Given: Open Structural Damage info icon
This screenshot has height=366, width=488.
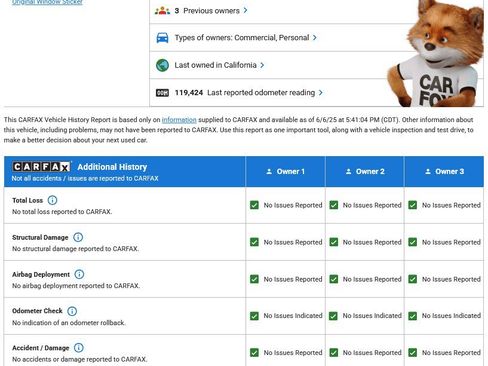Looking at the screenshot, I should pos(78,237).
